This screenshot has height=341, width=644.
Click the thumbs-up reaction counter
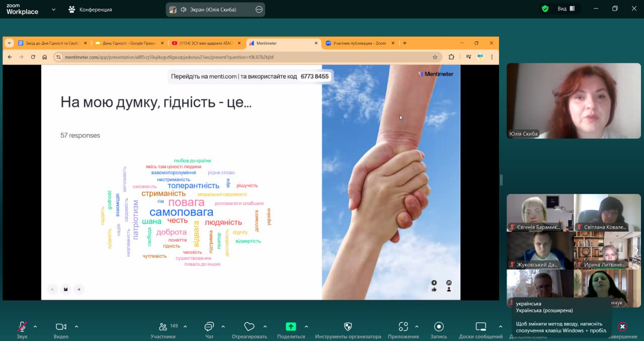434,286
